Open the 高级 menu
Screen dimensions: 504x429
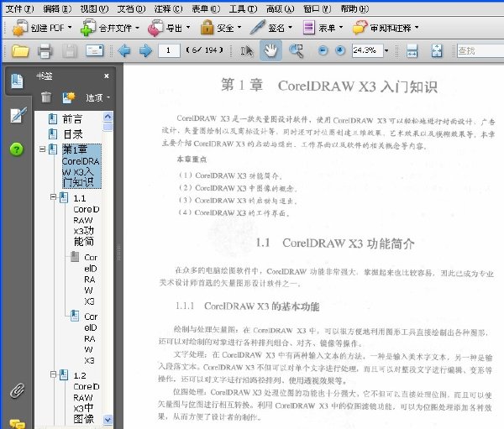[x=280, y=8]
